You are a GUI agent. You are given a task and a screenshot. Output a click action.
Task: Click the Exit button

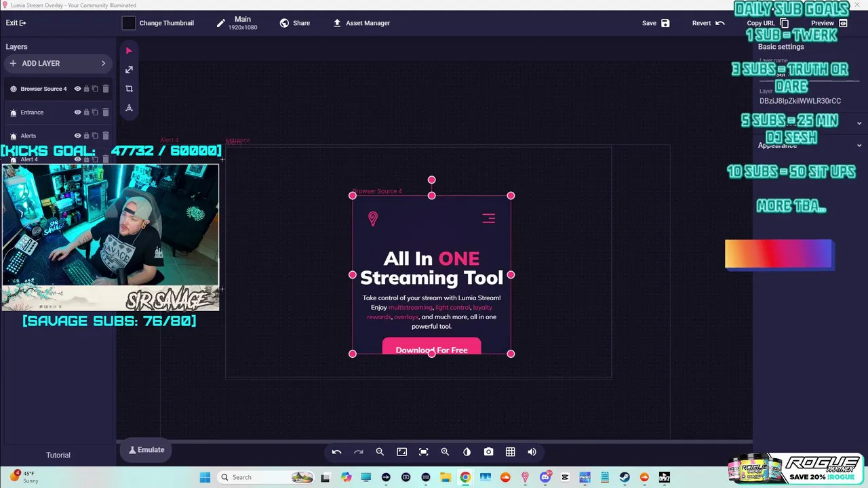[16, 23]
